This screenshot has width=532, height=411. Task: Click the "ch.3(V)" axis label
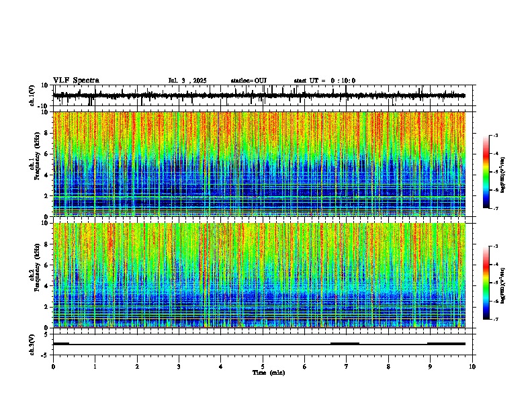pos(32,345)
